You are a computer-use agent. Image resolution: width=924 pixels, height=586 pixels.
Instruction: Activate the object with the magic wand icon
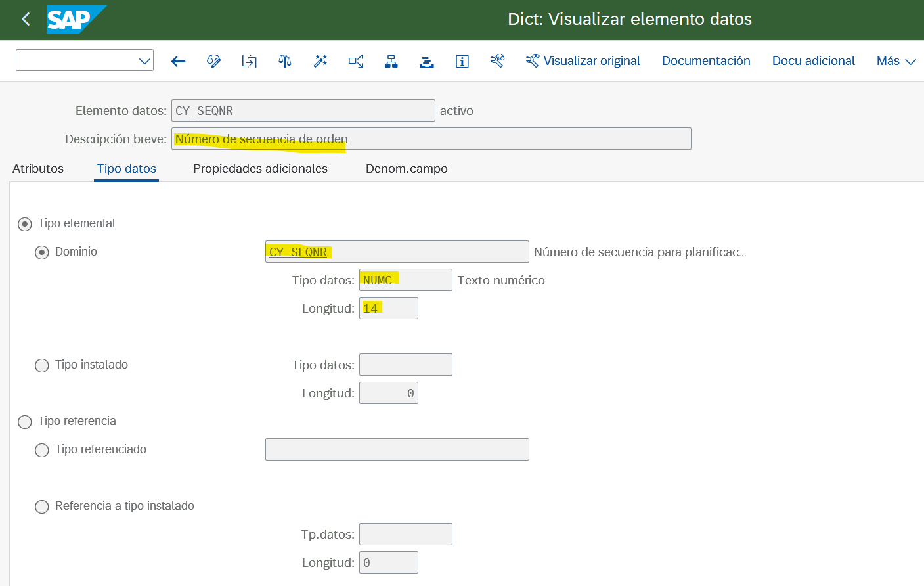(320, 61)
